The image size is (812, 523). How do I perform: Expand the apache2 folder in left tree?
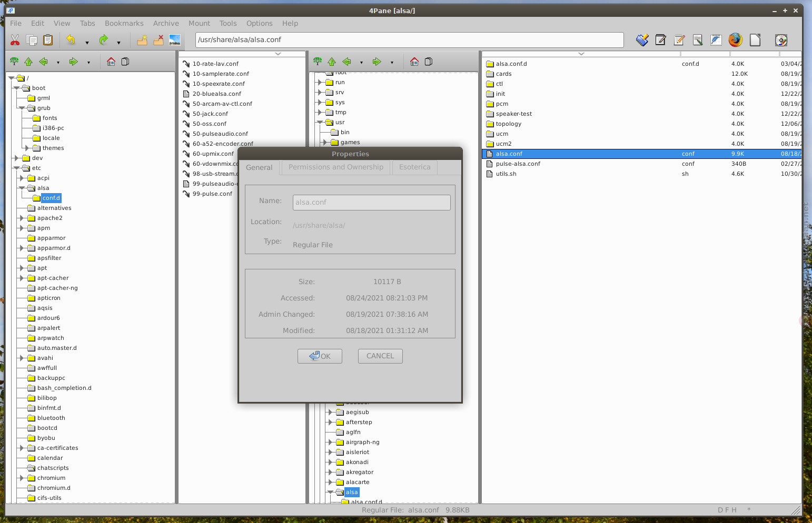(22, 218)
